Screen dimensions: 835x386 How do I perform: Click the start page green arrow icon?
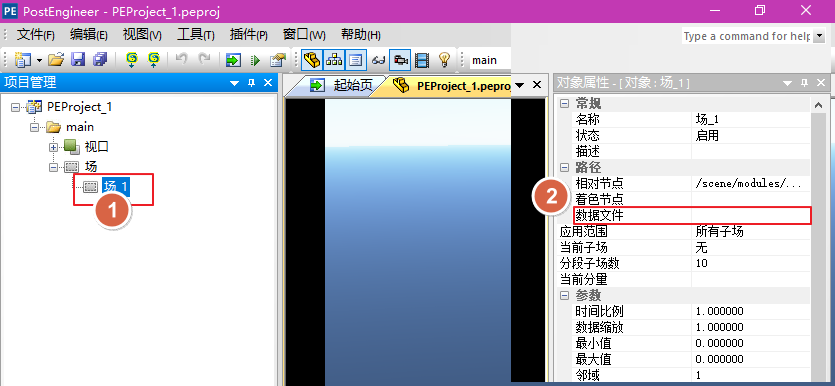[233, 60]
